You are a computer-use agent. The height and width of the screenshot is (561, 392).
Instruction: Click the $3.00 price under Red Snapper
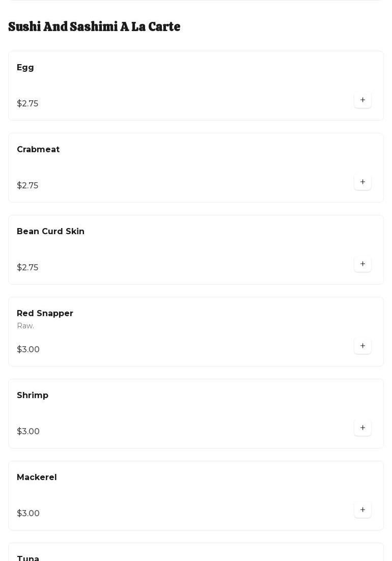tap(28, 350)
